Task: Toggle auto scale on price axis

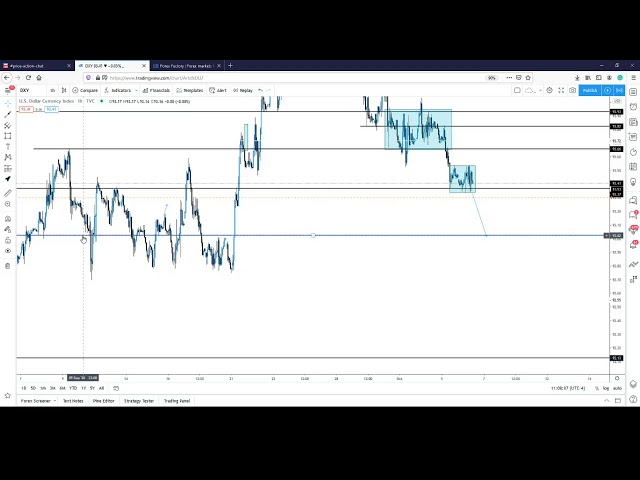Action: pos(617,388)
